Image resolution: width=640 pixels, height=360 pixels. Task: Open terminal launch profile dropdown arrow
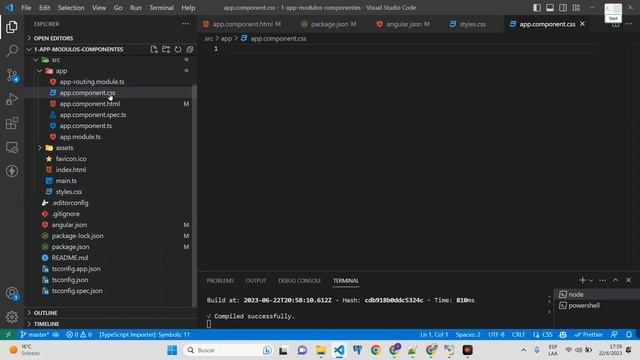(591, 280)
